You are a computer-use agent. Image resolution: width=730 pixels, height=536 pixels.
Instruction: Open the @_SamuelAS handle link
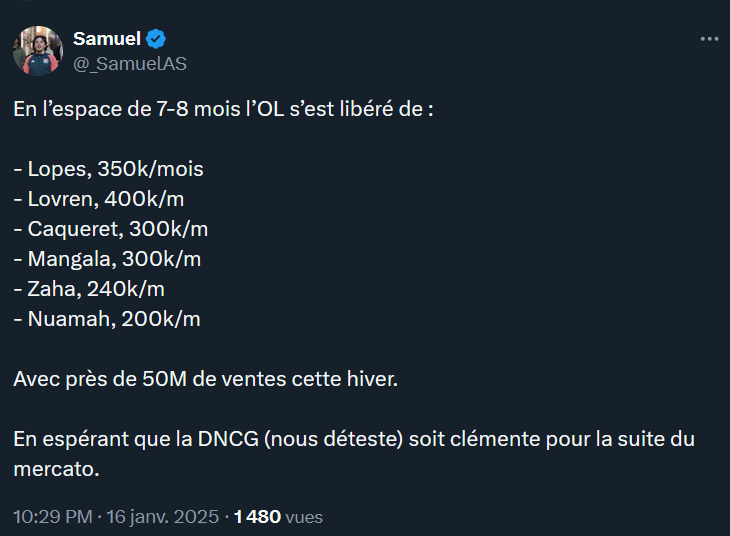129,63
